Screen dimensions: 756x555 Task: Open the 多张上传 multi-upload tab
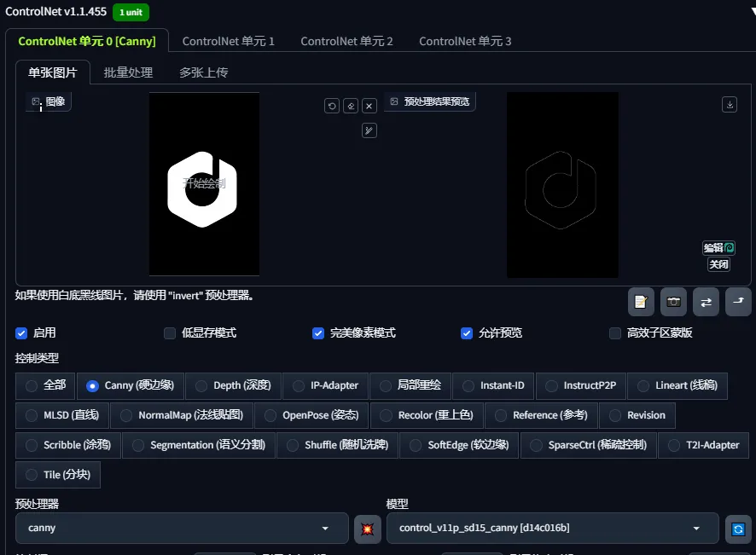(x=203, y=72)
